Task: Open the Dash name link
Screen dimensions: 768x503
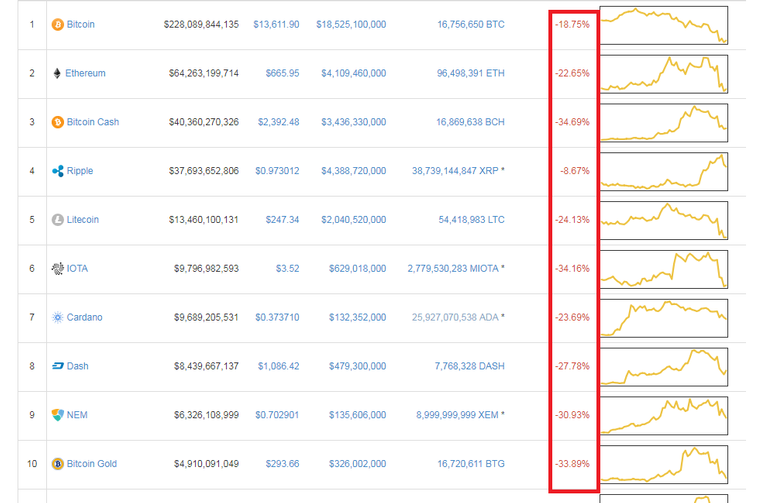Action: pos(77,366)
